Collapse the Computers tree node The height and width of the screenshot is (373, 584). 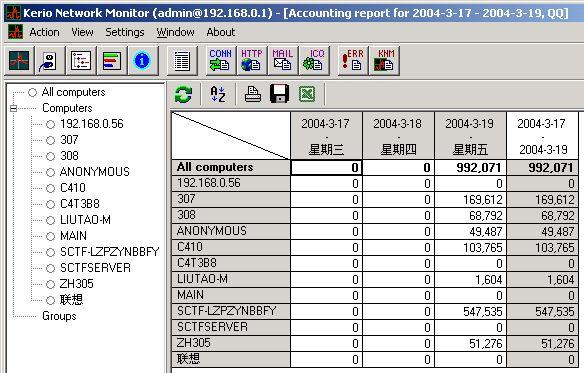(13, 108)
